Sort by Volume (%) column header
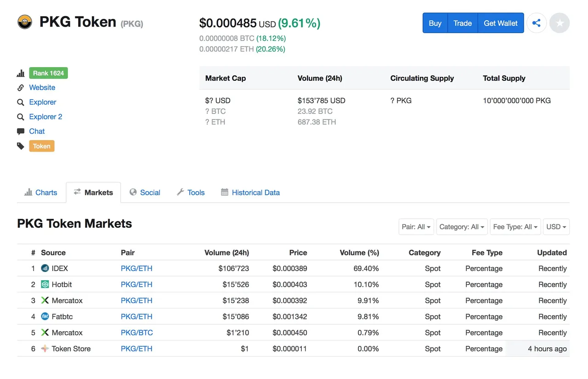588x379 pixels. click(359, 253)
